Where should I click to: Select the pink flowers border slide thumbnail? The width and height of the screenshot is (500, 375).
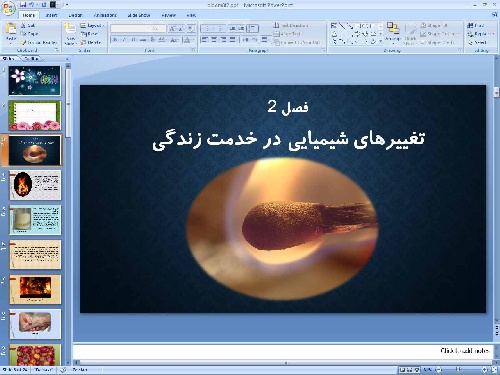(35, 116)
